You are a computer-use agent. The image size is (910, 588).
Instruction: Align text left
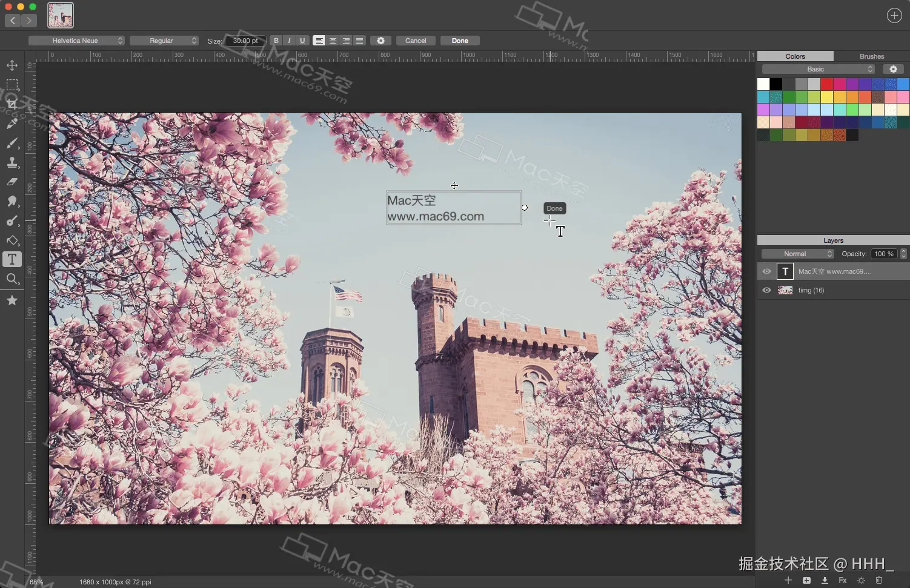coord(319,41)
